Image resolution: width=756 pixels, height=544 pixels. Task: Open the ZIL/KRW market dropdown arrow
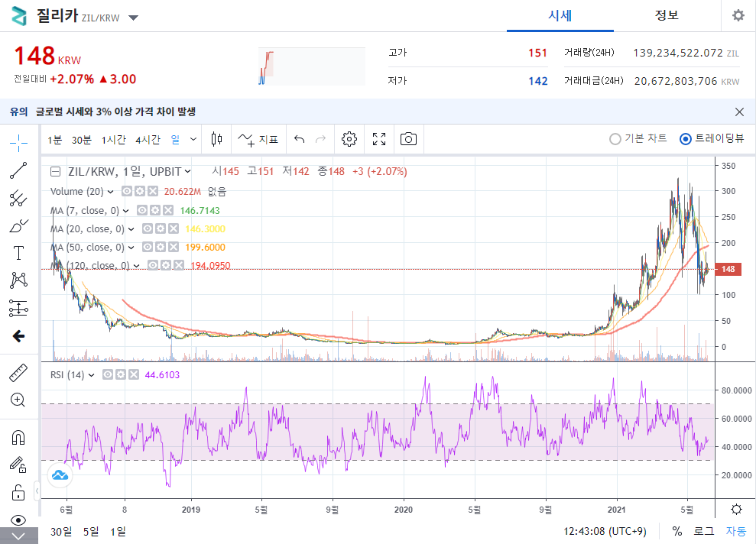[134, 18]
